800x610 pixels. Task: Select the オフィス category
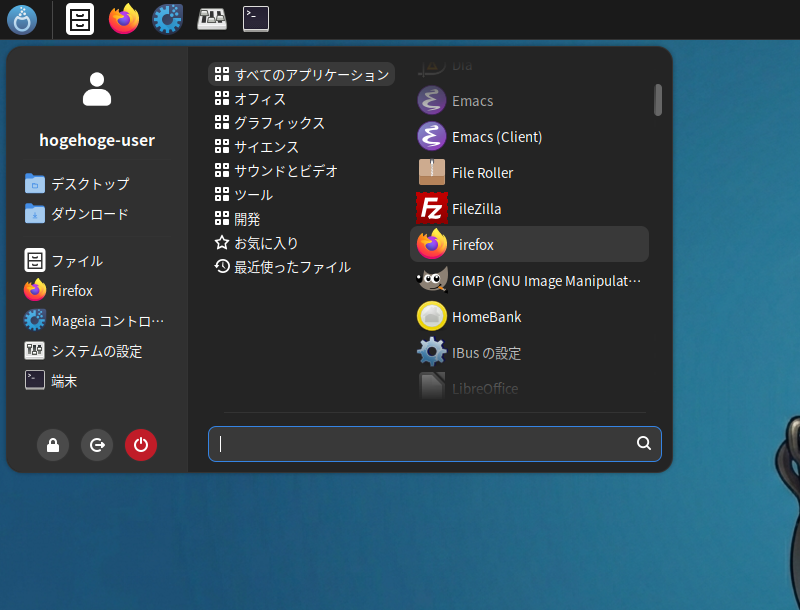point(250,98)
